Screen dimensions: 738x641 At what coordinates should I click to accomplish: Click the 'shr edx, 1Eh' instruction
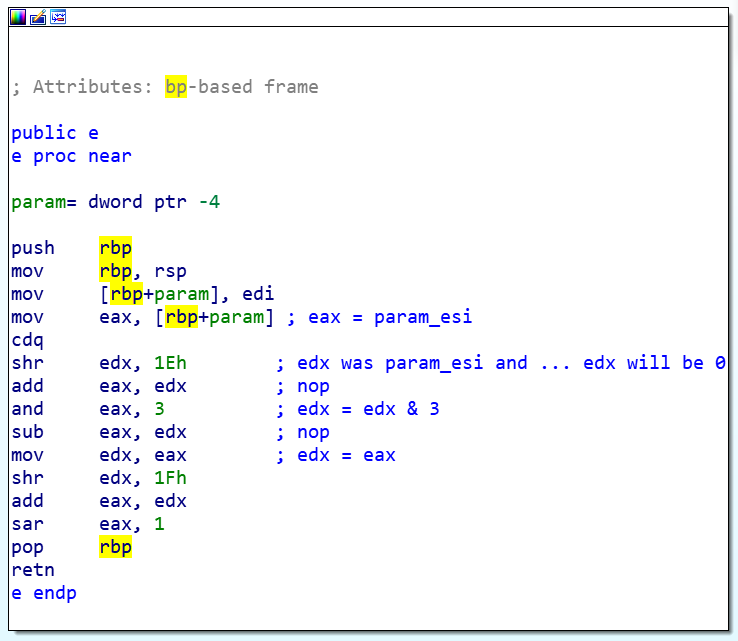pos(99,363)
